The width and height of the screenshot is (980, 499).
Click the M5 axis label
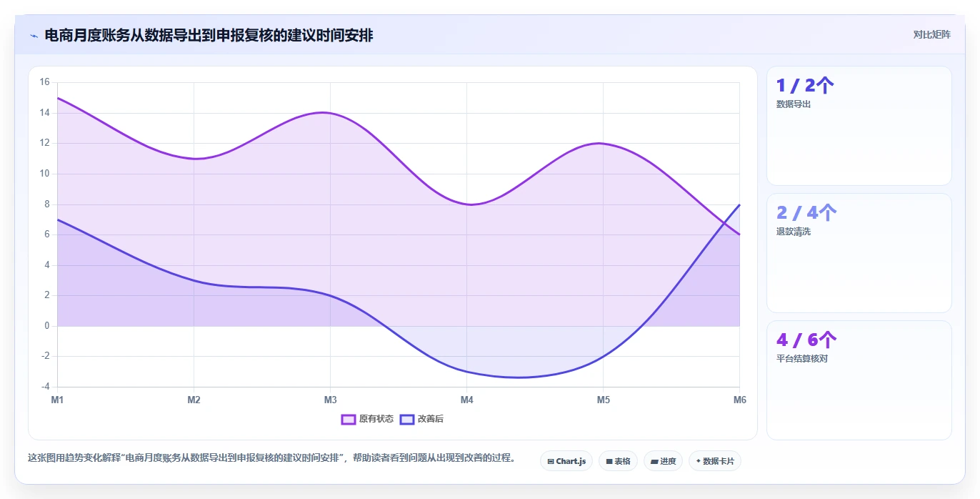tap(604, 400)
